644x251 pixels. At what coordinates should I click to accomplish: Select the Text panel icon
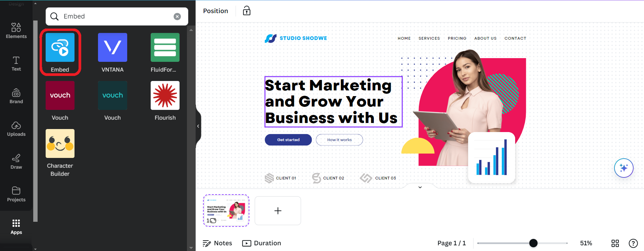point(16,63)
